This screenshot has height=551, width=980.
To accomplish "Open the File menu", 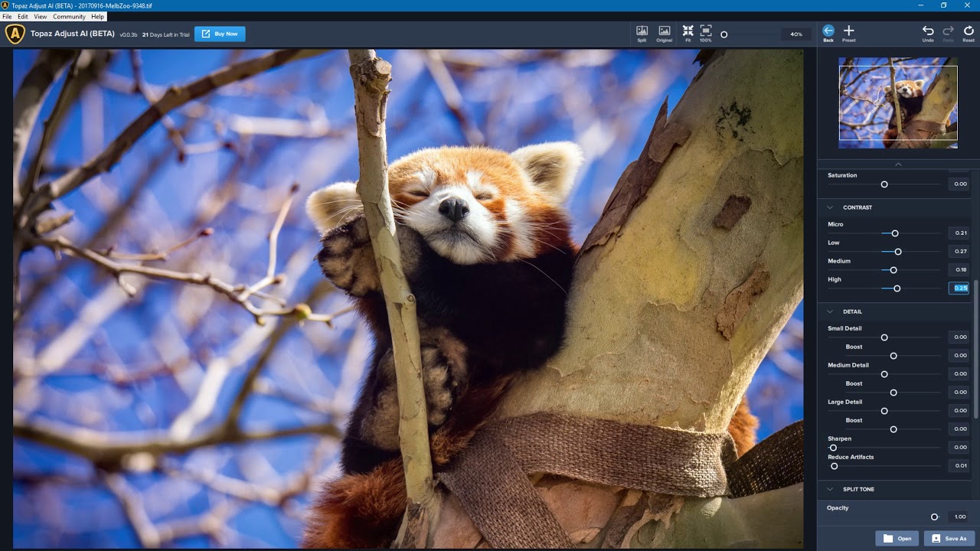I will pyautogui.click(x=7, y=16).
